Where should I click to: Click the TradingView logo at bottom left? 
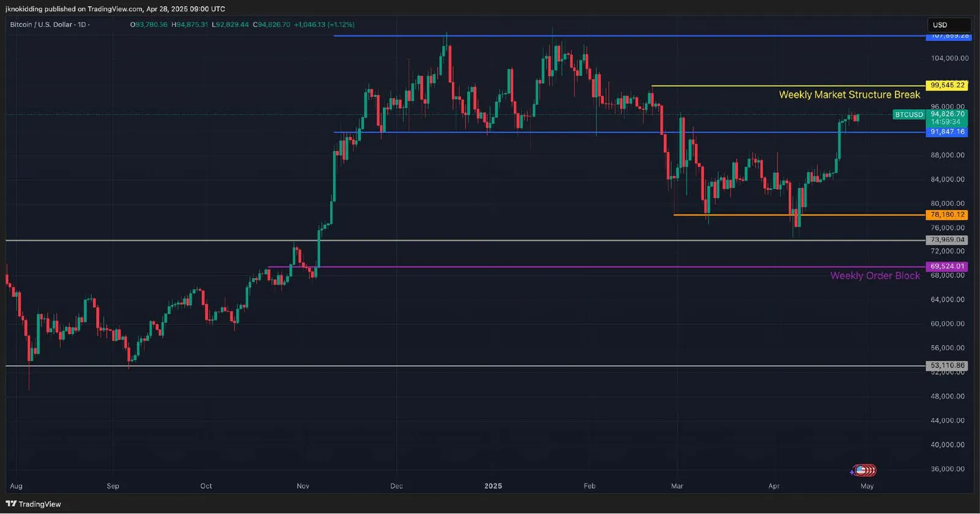pos(34,504)
